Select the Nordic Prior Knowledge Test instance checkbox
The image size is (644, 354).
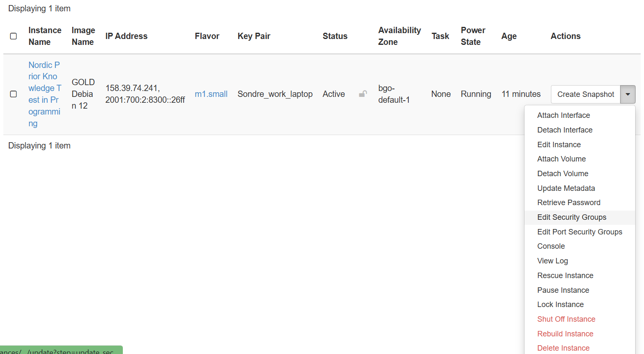pos(13,94)
